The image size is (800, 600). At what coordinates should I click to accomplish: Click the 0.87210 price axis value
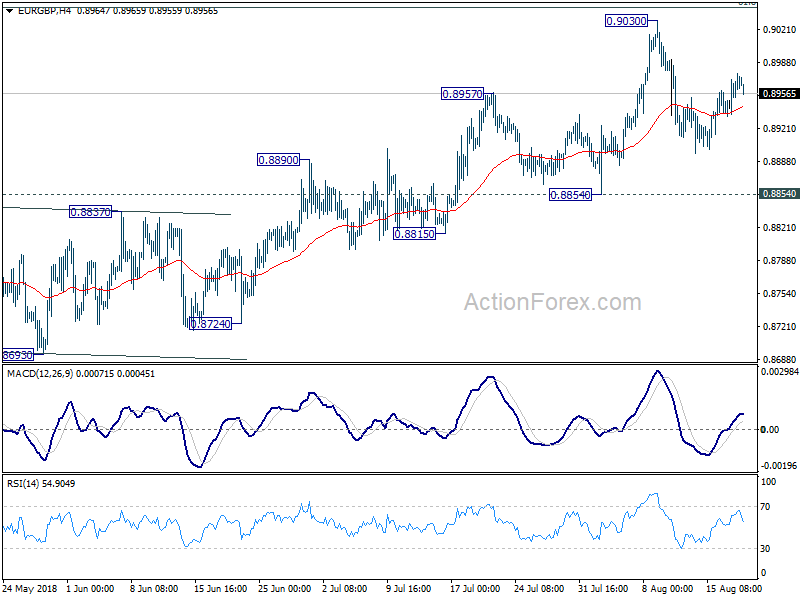(780, 327)
